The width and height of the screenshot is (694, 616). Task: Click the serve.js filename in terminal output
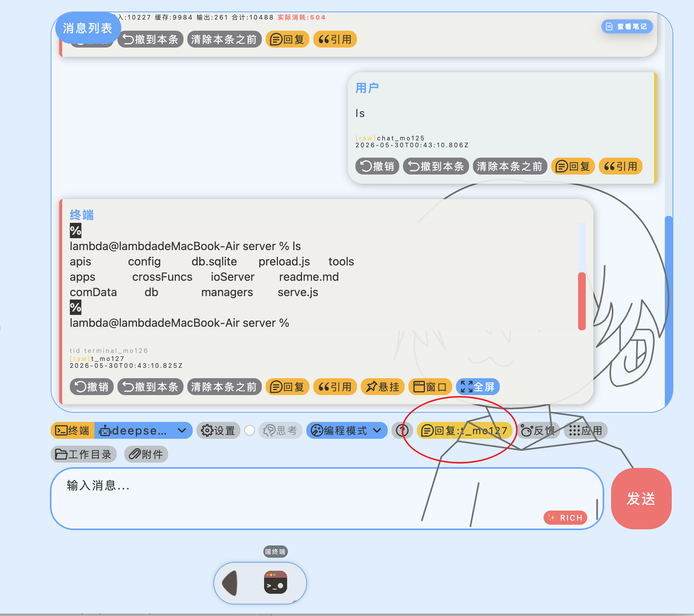tap(298, 292)
